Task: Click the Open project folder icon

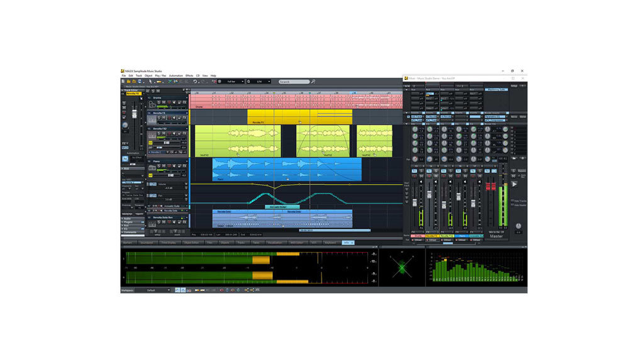Action: click(128, 82)
